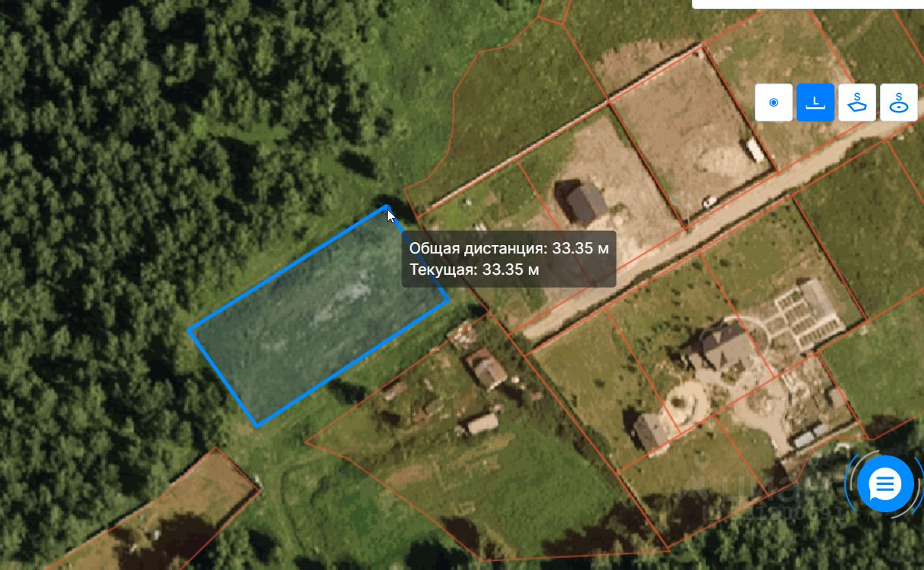The width and height of the screenshot is (924, 570).
Task: Click the top vertex of the blue polygon
Action: [x=386, y=207]
